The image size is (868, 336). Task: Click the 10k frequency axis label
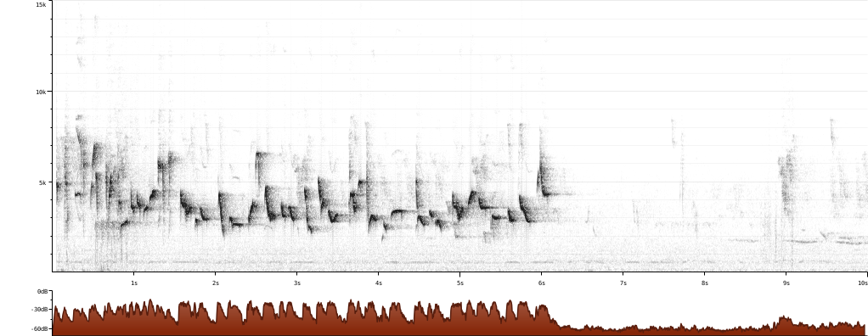coord(41,92)
